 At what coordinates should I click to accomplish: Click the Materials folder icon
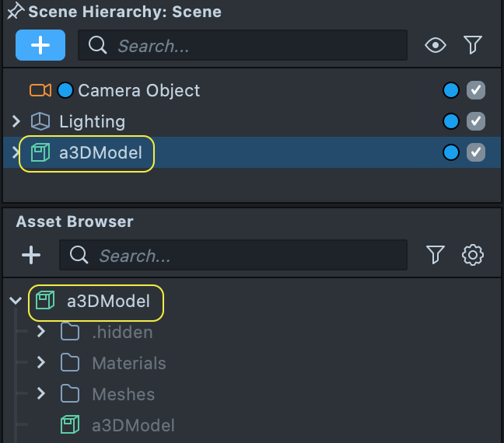(x=70, y=363)
